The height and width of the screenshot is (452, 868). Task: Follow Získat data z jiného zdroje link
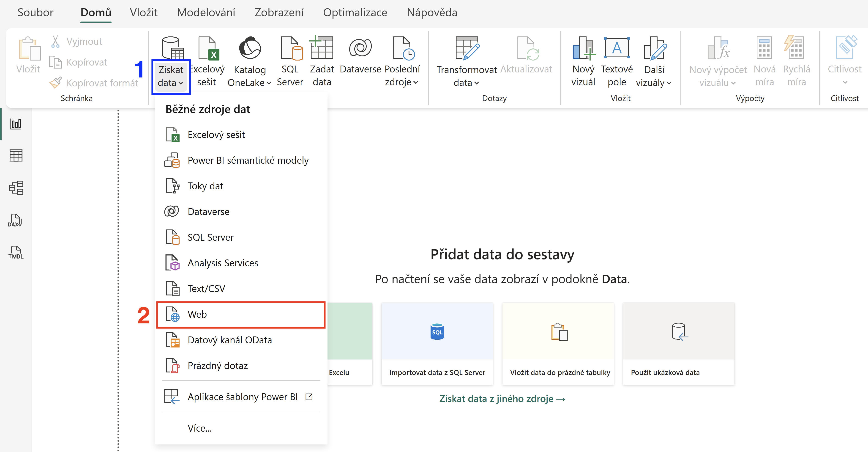coord(502,399)
